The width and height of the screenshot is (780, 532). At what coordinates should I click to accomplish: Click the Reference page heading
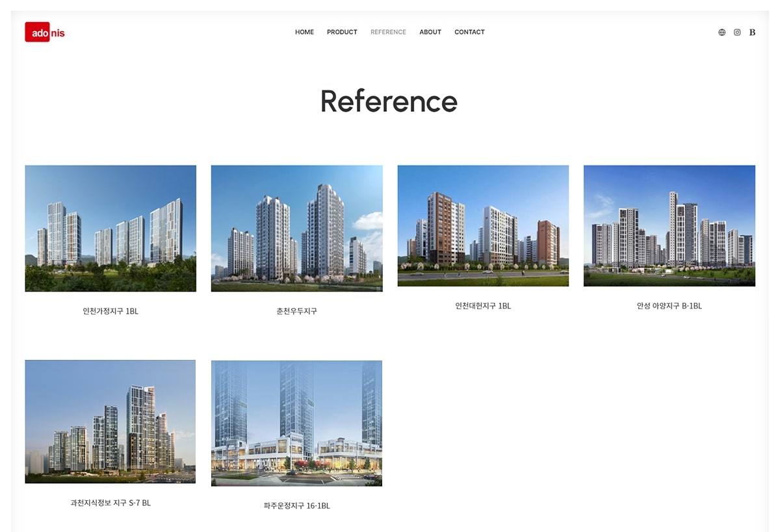click(x=389, y=101)
